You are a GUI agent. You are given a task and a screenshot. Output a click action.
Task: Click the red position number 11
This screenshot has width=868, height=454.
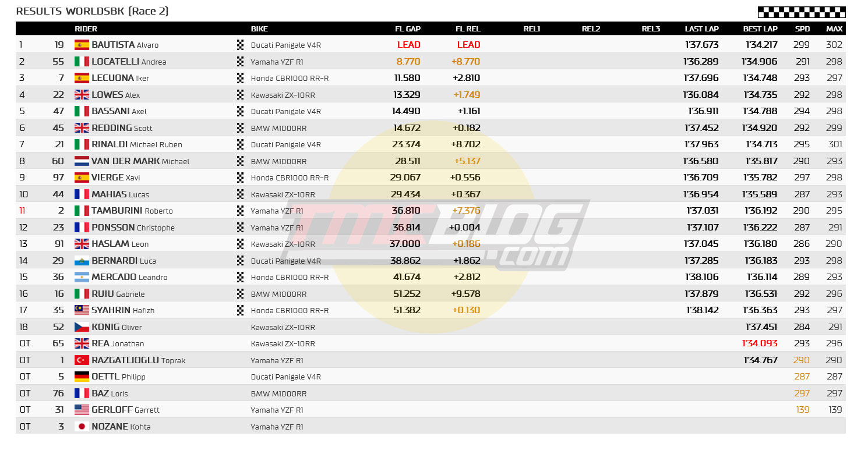[22, 211]
